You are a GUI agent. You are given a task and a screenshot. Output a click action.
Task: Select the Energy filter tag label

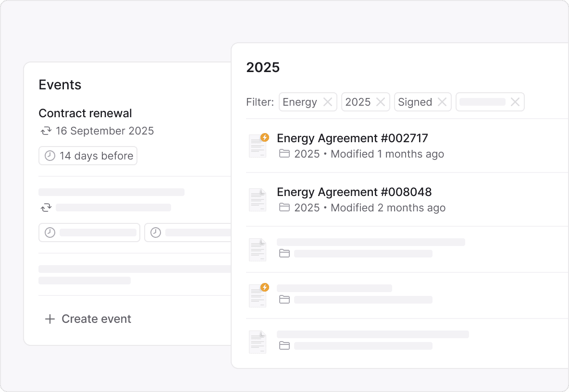coord(300,102)
